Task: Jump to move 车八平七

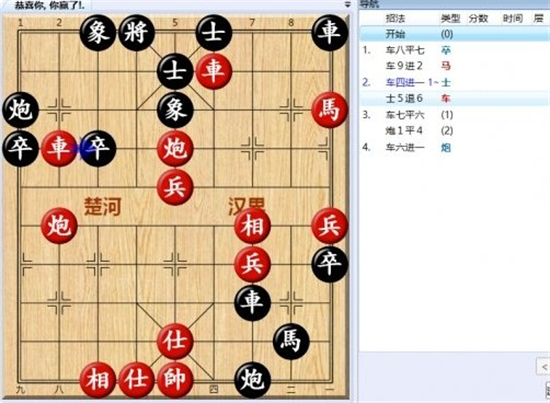Action: [405, 50]
